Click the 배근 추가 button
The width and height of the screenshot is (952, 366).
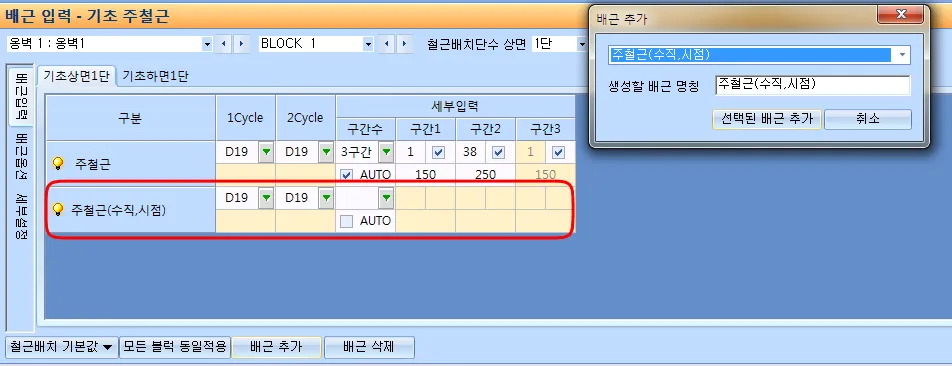276,347
